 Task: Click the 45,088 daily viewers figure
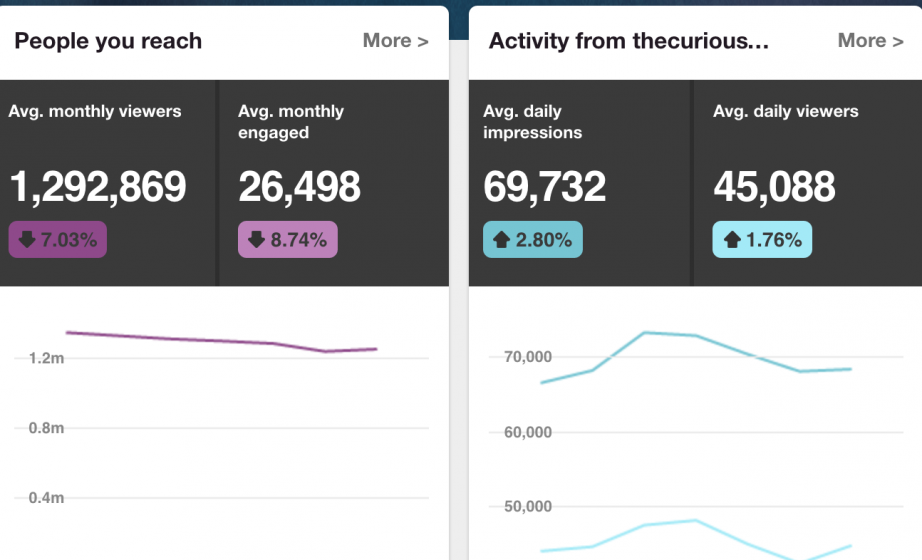774,187
